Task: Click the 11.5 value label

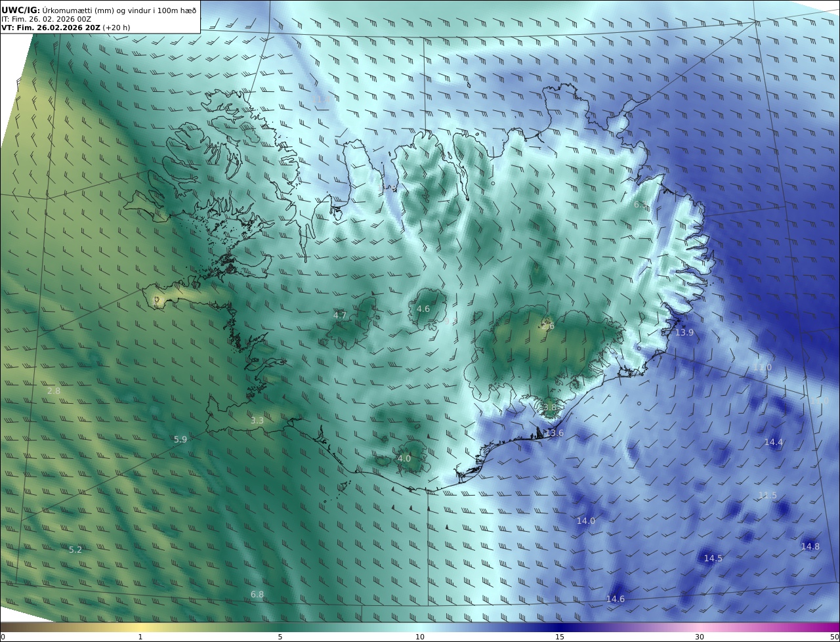Action: click(x=768, y=495)
